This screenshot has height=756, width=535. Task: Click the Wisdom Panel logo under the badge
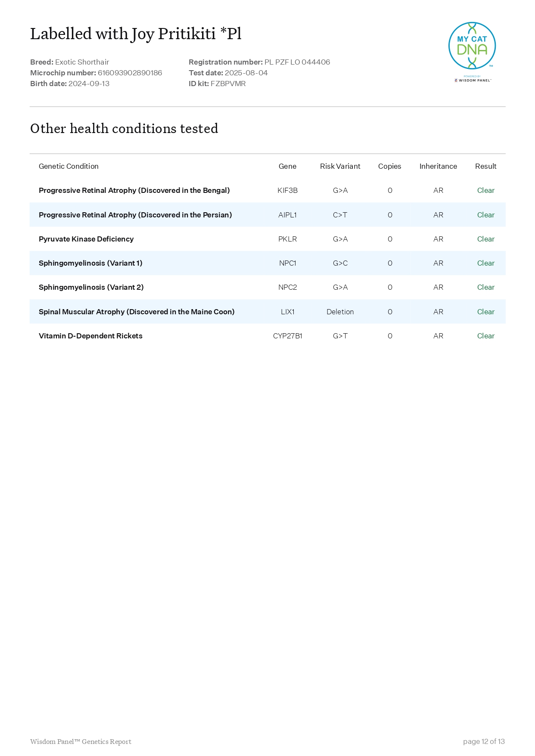(473, 80)
